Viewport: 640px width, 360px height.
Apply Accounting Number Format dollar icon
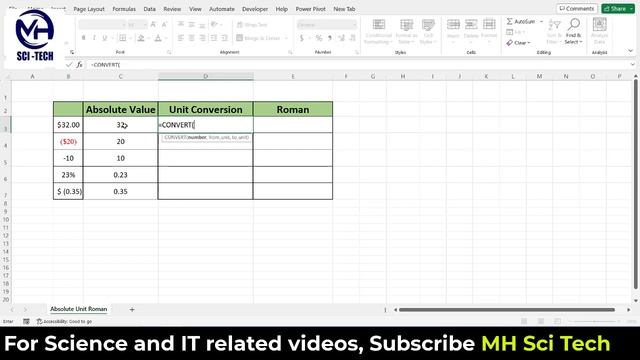tap(302, 38)
